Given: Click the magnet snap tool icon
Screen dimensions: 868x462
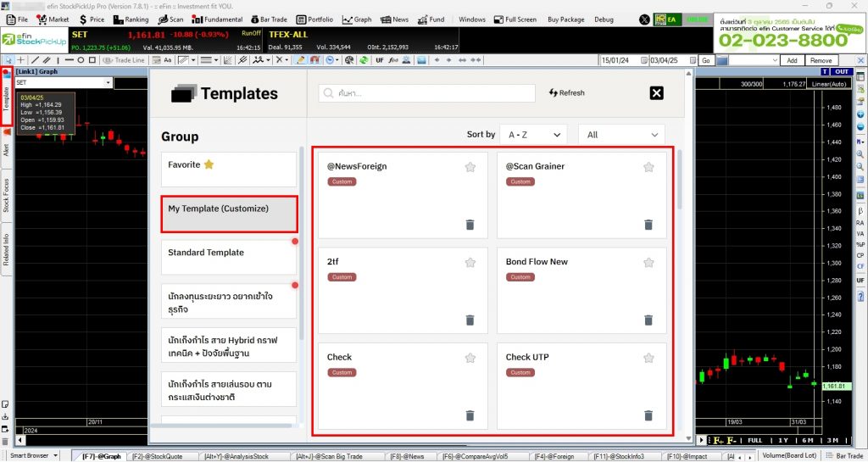Looking at the screenshot, I should [x=315, y=59].
